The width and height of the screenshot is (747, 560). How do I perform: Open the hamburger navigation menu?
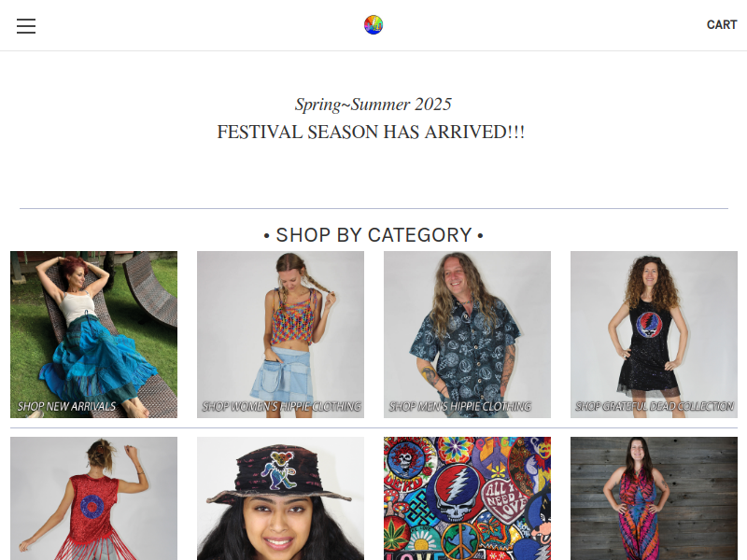coord(26,26)
